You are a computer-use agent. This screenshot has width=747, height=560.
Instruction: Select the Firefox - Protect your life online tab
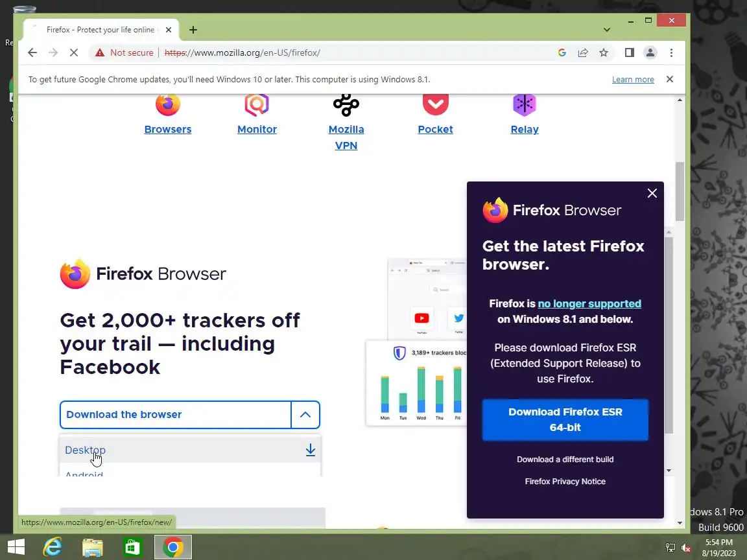coord(101,30)
